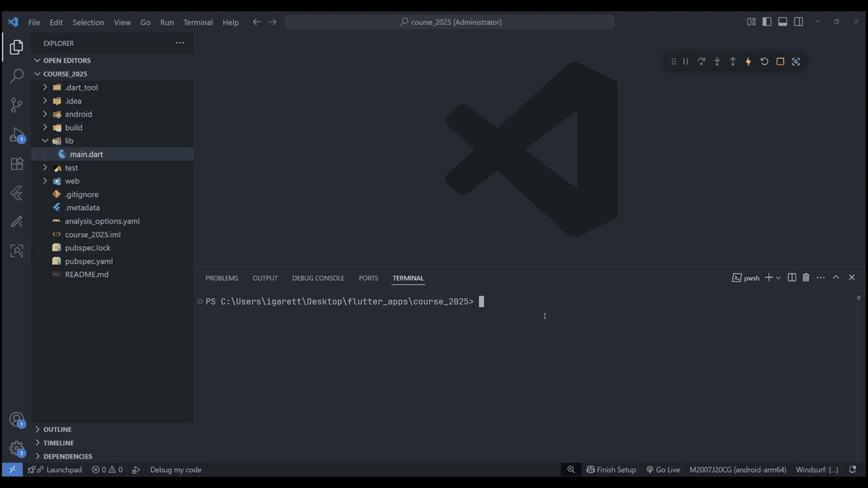
Task: Click Finish Setup in the status bar
Action: tap(611, 469)
